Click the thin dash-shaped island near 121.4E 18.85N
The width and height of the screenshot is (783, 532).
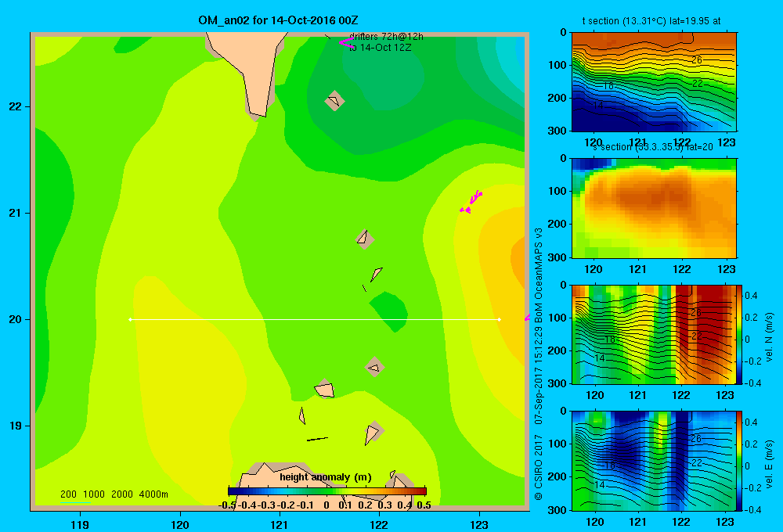point(317,439)
